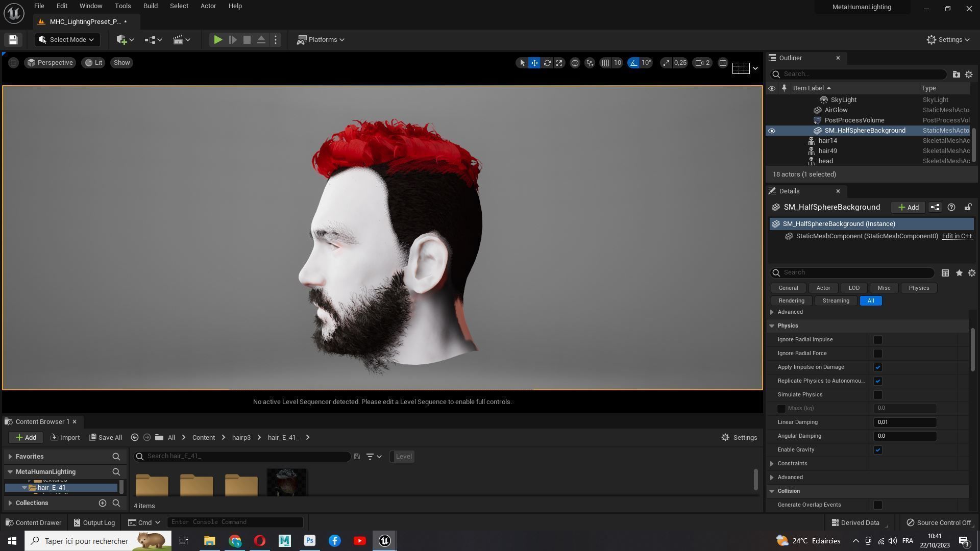Click the Enter Console Command field
Screen dimensions: 980x551
click(235, 522)
